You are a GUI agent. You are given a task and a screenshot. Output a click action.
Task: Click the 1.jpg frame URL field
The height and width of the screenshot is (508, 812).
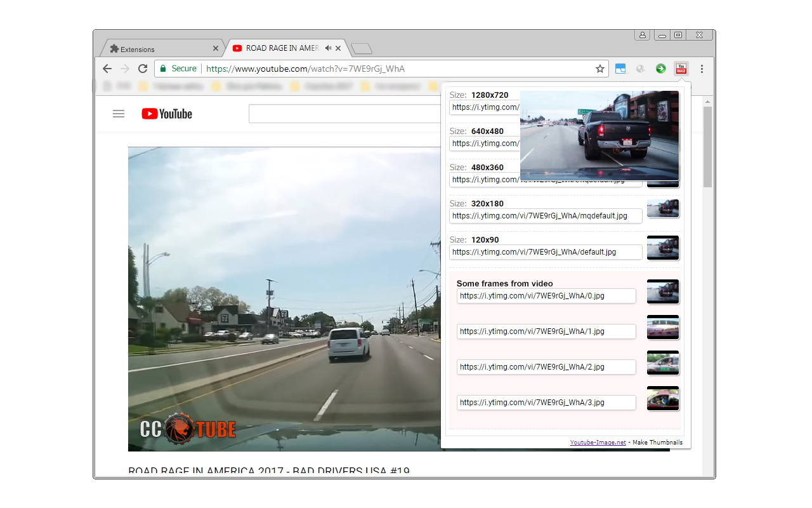pos(546,331)
